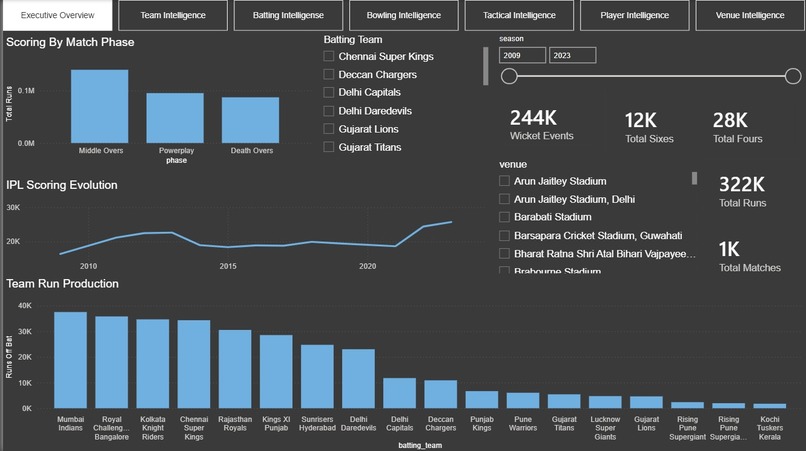Click Lucknow Super Giants axis label
The width and height of the screenshot is (806, 451).
605,428
